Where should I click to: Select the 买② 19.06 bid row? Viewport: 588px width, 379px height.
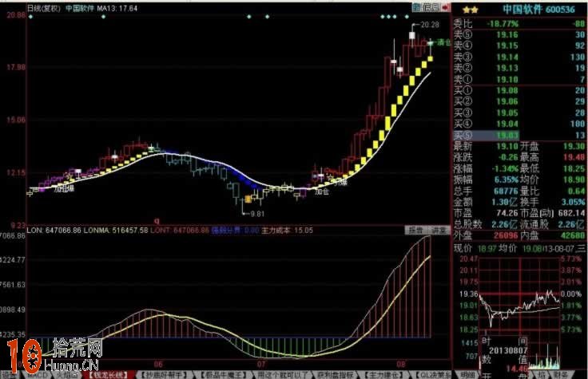pyautogui.click(x=519, y=101)
